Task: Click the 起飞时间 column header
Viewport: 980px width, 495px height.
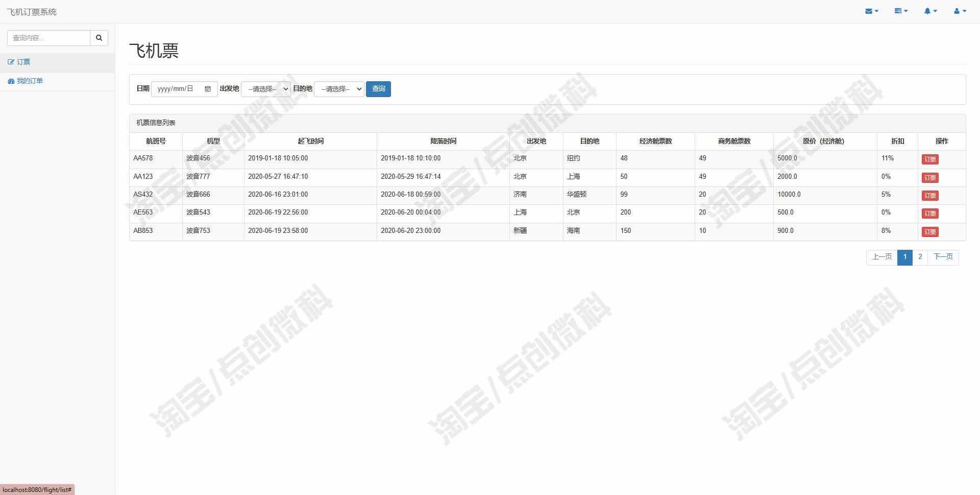Action: point(310,142)
